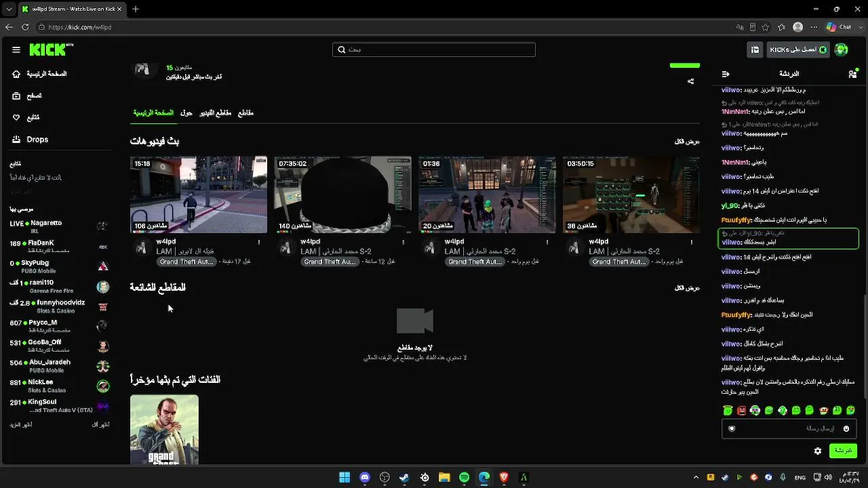The width and height of the screenshot is (868, 488).
Task: Select the Home channel tab
Action: tap(153, 113)
